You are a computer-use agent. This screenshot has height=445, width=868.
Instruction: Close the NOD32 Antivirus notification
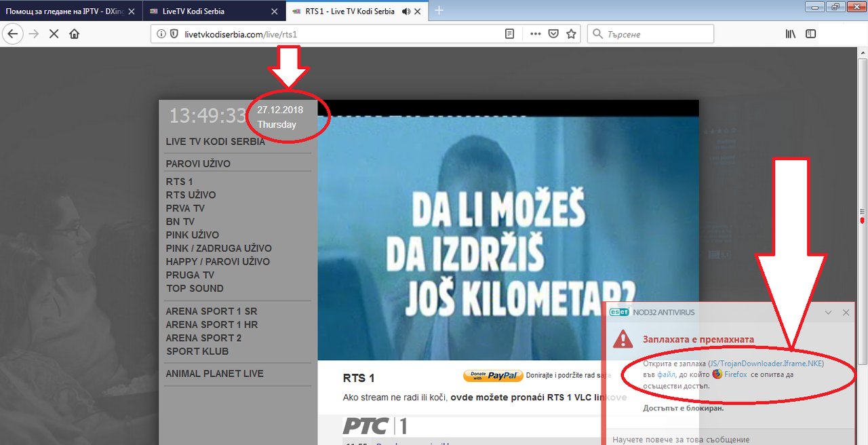point(846,312)
